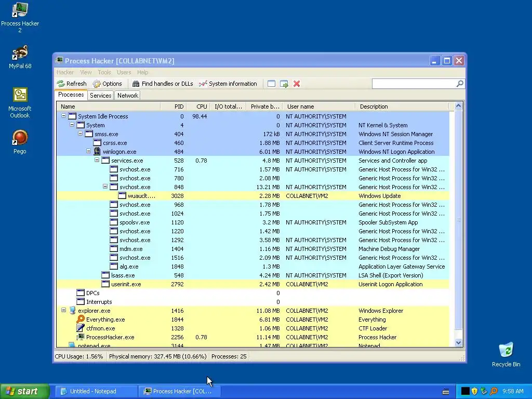The width and height of the screenshot is (532, 399).
Task: Select the mdm.exe process row
Action: (253, 249)
